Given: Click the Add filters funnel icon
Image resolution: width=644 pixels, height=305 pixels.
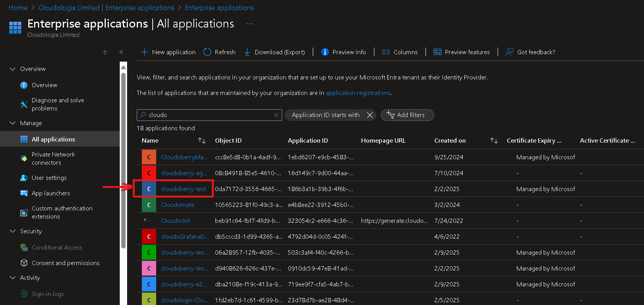Looking at the screenshot, I should pos(391,115).
